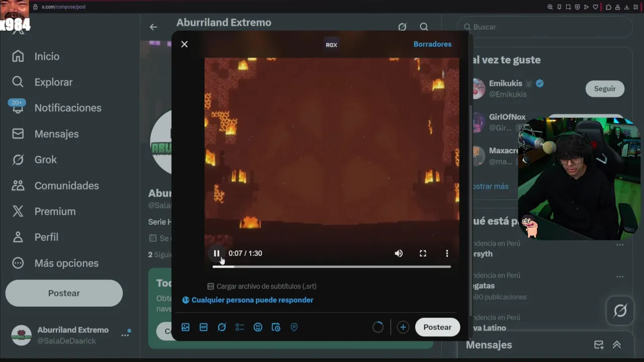Close the compose post dialog

185,44
